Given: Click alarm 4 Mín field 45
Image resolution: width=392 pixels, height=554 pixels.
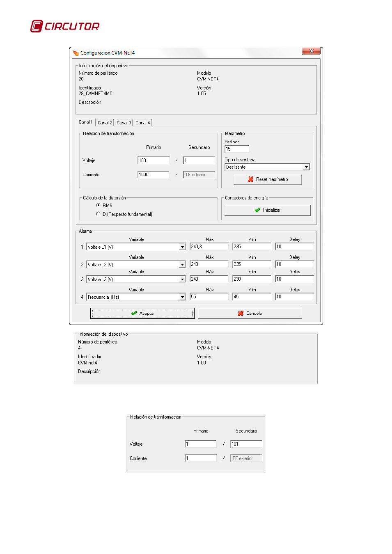Looking at the screenshot, I should pyautogui.click(x=252, y=297).
